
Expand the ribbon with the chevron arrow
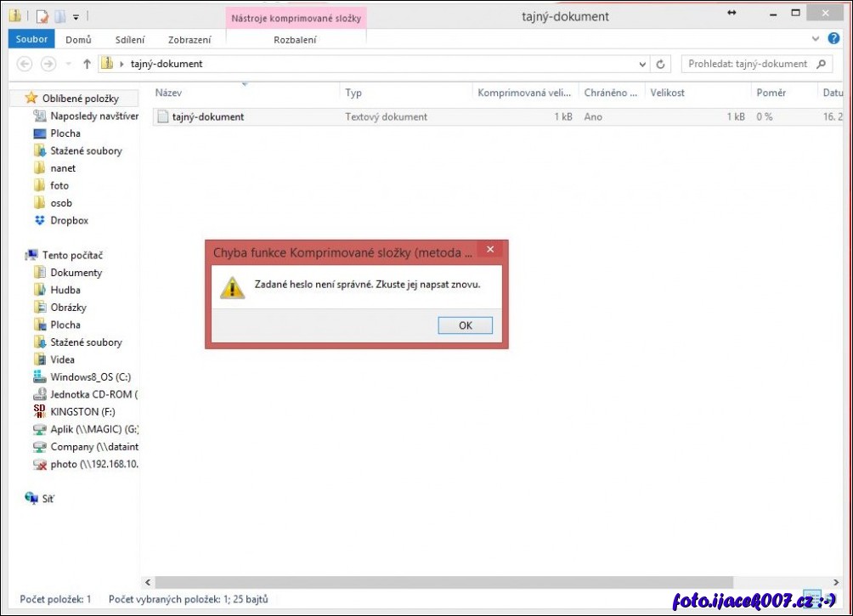point(816,39)
